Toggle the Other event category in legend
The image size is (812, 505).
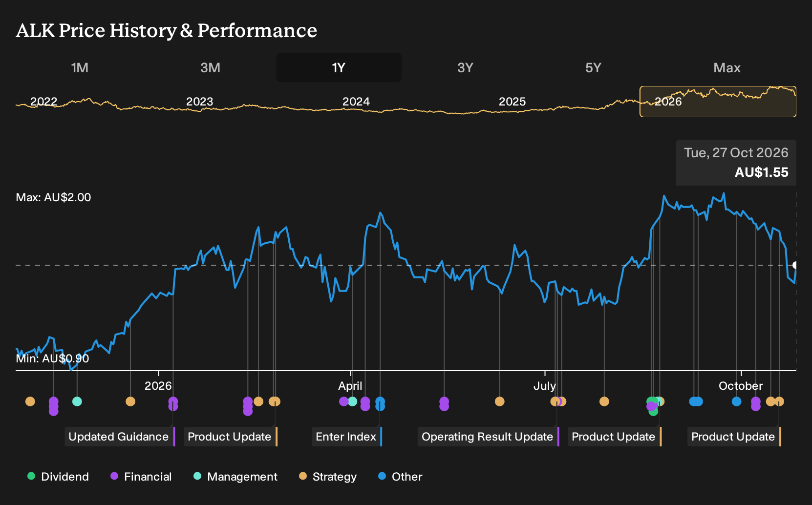(x=400, y=477)
